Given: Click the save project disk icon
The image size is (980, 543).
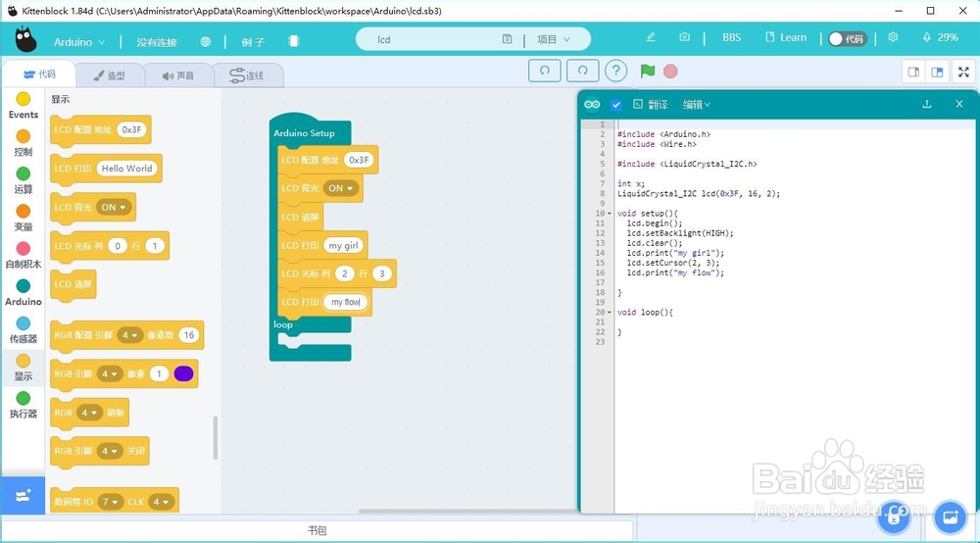Looking at the screenshot, I should tap(507, 39).
